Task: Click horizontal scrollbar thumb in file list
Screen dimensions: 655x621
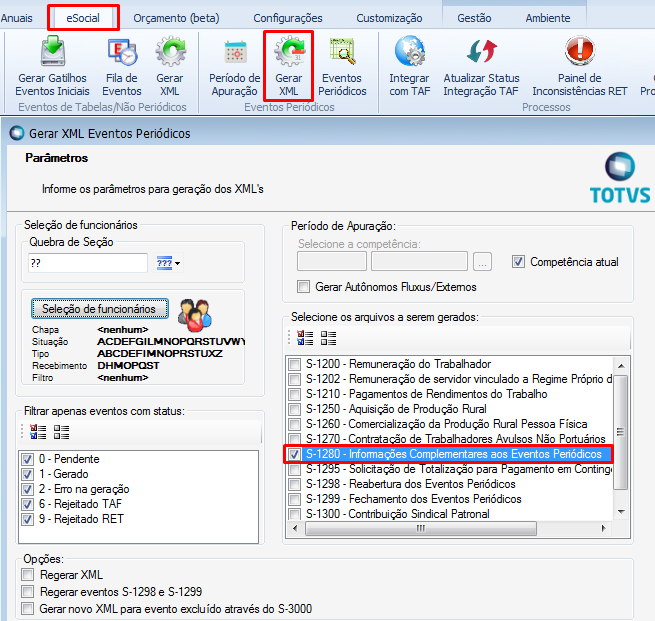Action: (x=421, y=528)
